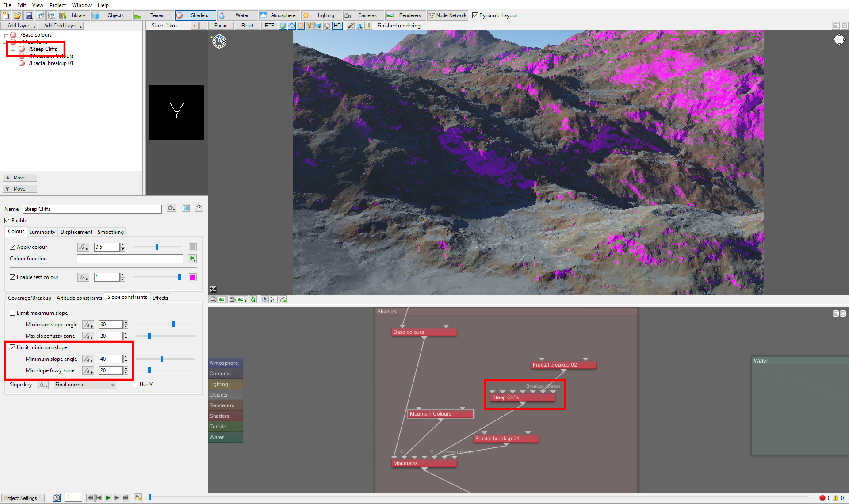The image size is (849, 504).
Task: Click the HD preview button
Action: click(x=337, y=26)
